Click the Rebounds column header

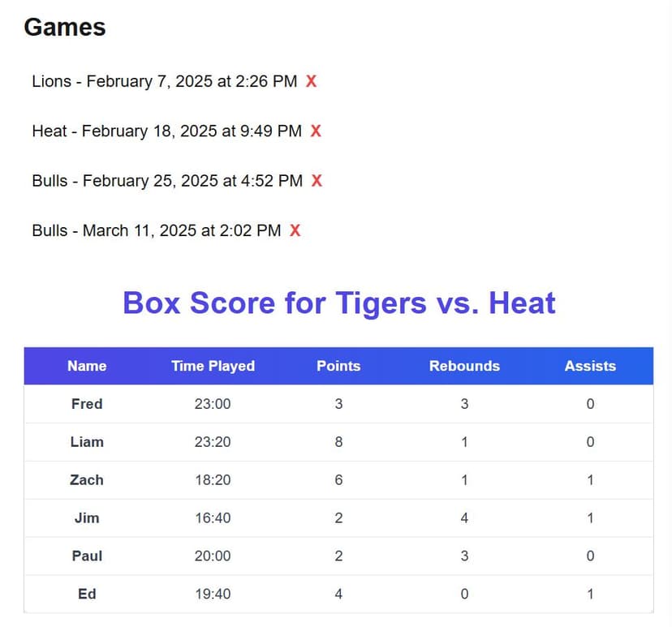coord(464,366)
